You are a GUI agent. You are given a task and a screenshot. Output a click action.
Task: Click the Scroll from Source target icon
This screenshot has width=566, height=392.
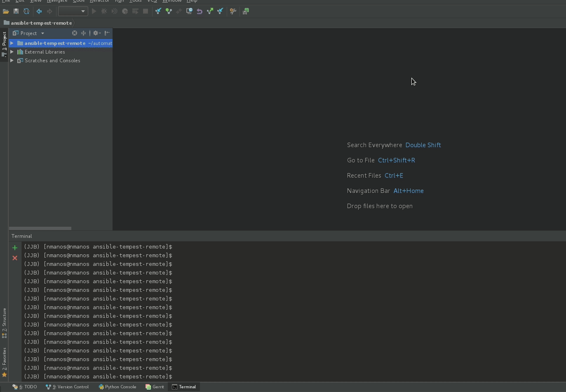(x=75, y=33)
